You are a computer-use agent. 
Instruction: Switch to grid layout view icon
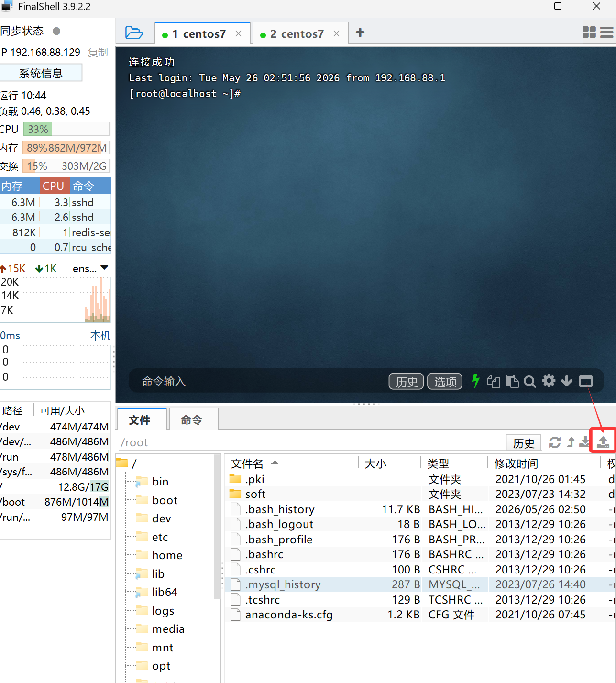[589, 32]
